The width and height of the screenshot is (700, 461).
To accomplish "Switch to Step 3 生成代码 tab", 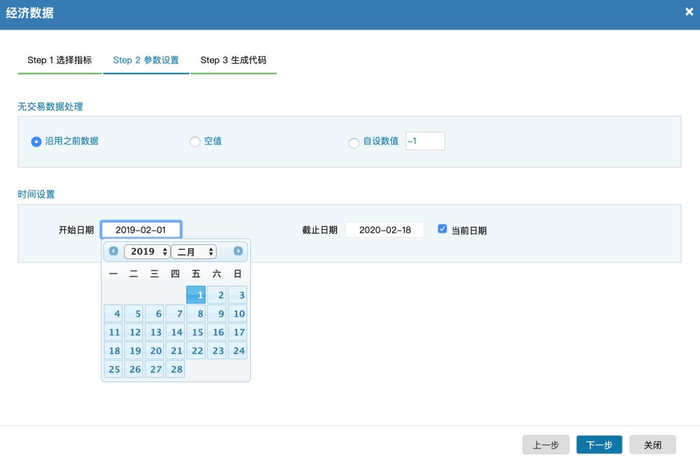I will coord(233,60).
